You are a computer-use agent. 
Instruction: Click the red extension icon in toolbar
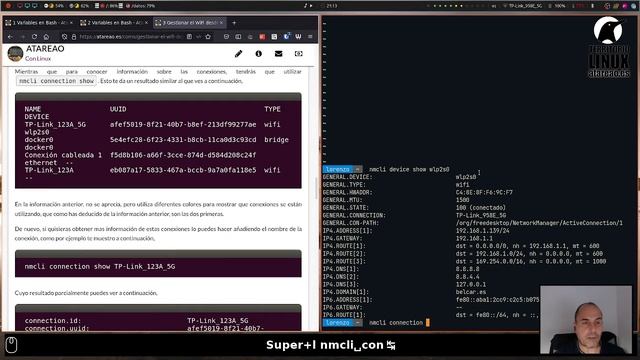262,37
